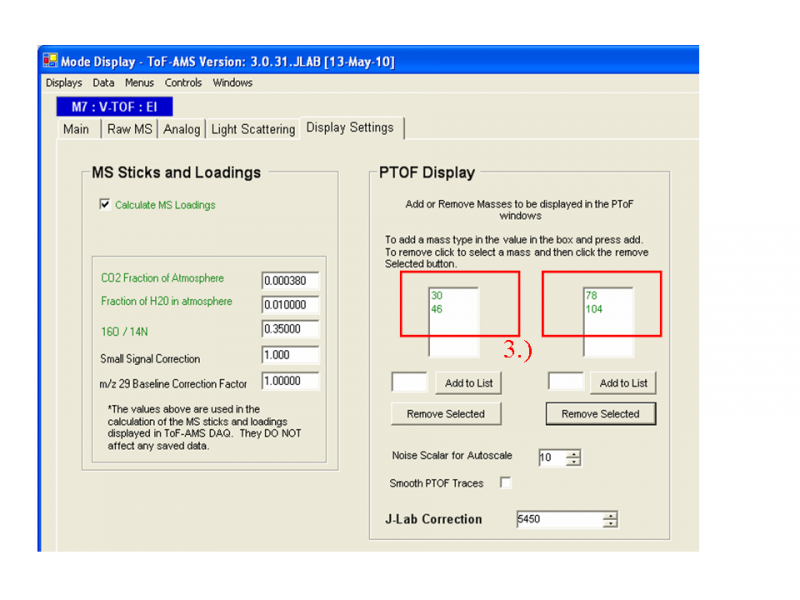Viewport: 800px width, 600px height.
Task: Decrease the J-Lab Correction value stepper
Action: (610, 524)
